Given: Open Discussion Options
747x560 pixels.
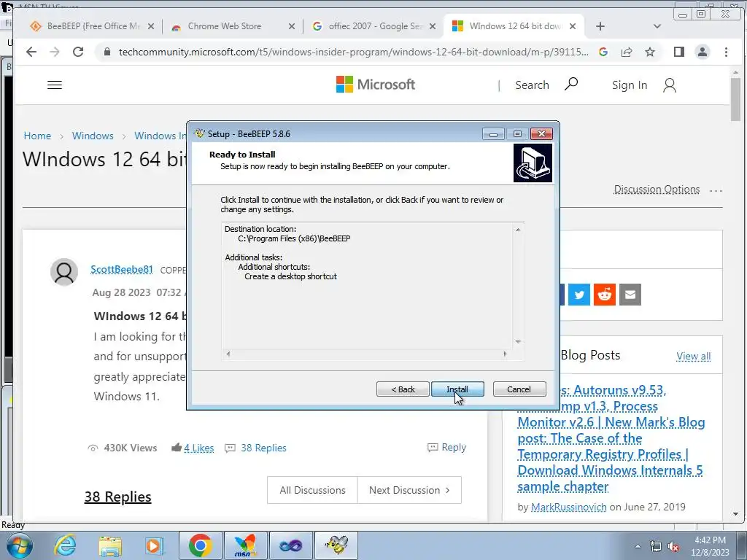Looking at the screenshot, I should pos(657,190).
